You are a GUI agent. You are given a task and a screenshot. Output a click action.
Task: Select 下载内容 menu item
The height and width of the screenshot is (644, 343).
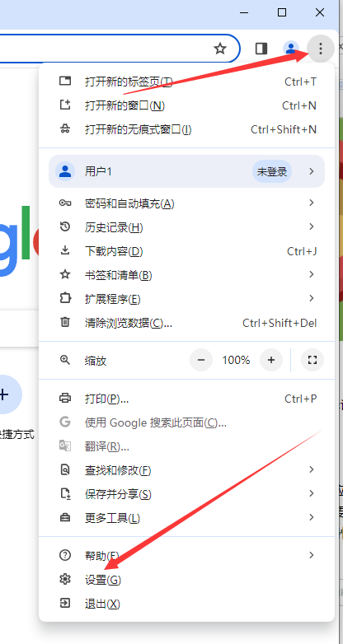186,251
